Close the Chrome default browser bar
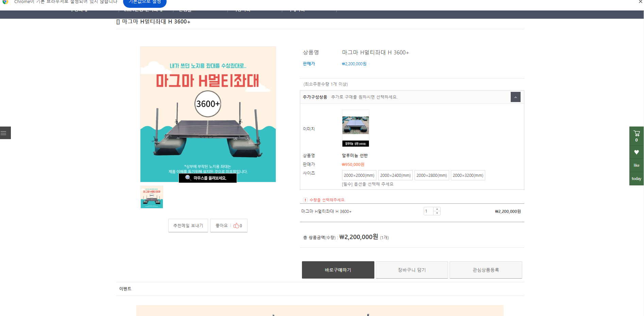This screenshot has height=316, width=644. click(x=640, y=2)
